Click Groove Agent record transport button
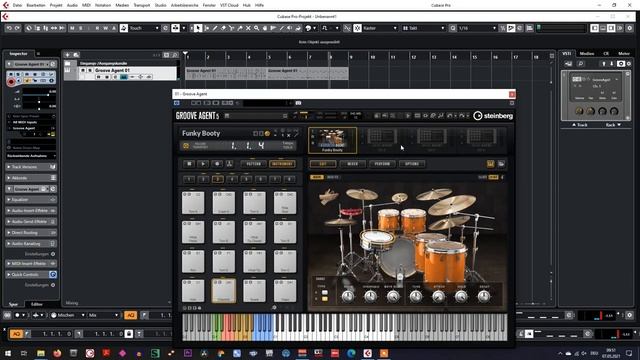Screen dimensions: 640x360 tap(217, 164)
